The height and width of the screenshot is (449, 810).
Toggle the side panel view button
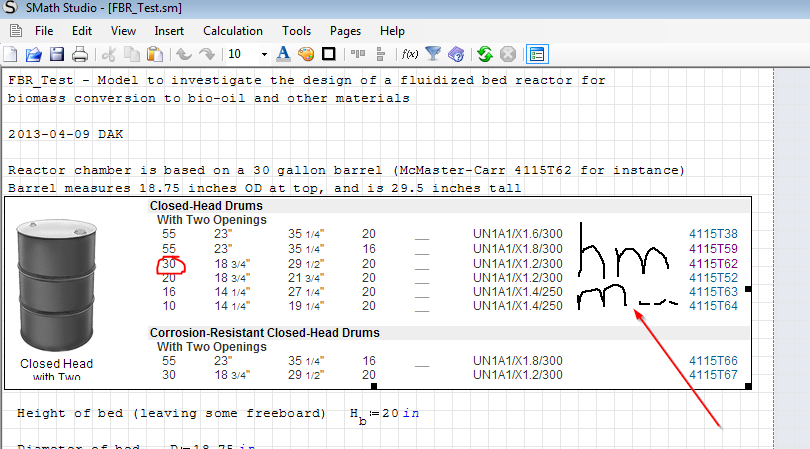coord(536,54)
